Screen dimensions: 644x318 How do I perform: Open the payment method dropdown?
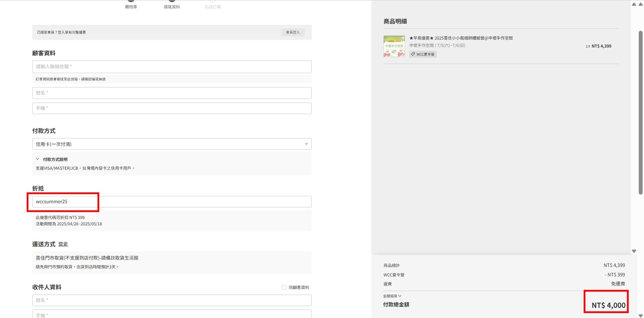point(172,144)
